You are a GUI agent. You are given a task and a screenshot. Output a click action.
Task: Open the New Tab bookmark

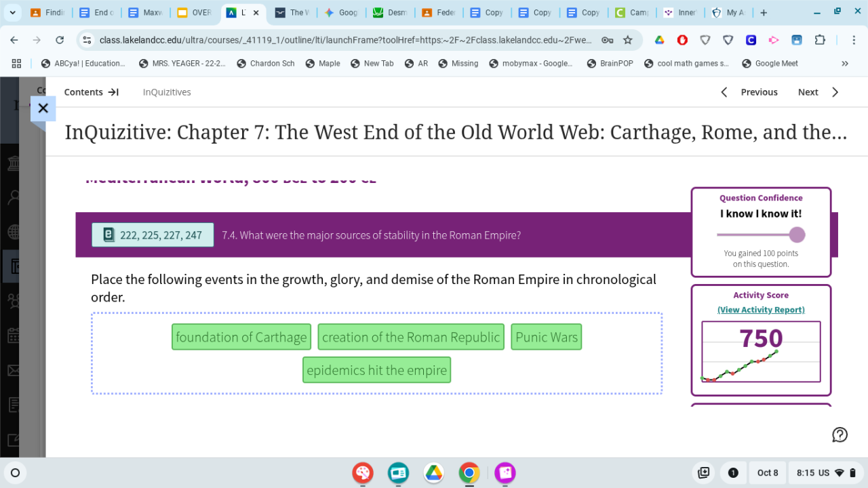pos(372,63)
